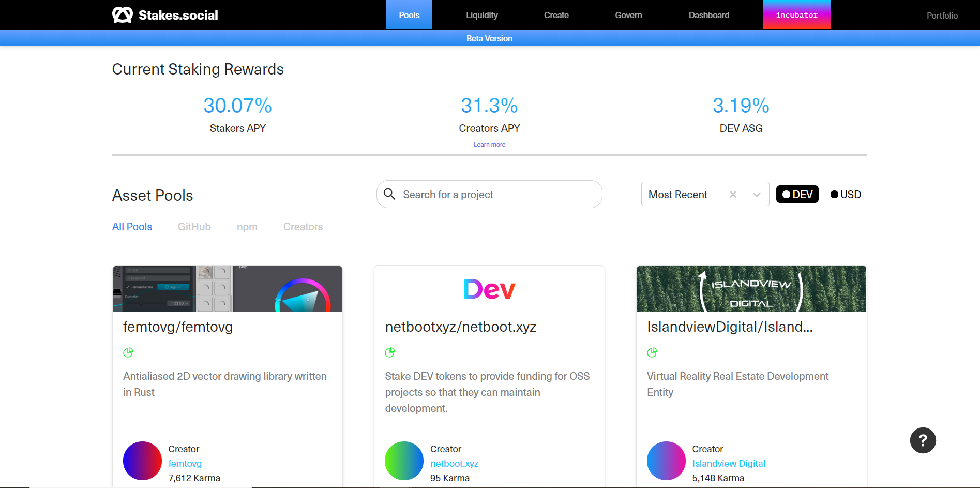Image resolution: width=980 pixels, height=488 pixels.
Task: Select USD currency toggle
Action: [846, 195]
